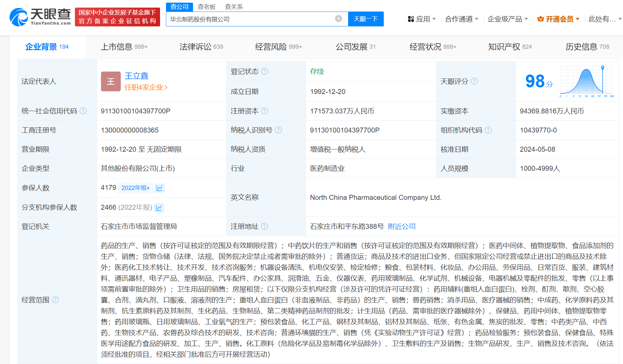The height and width of the screenshot is (364, 623).
Task: Click the 天眼查 logo icon
Action: (x=19, y=17)
